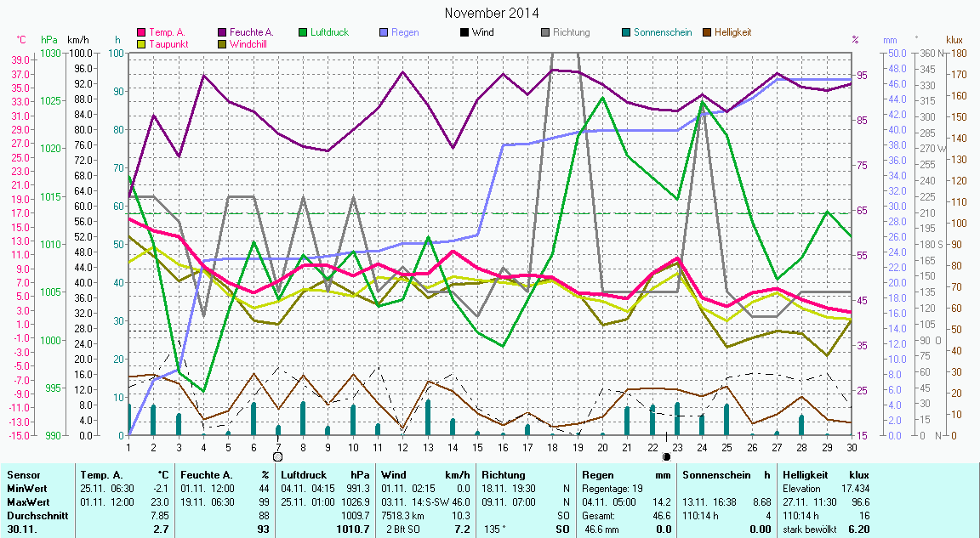This screenshot has height=538, width=980.
Task: Click the MinWert row label
Action: pyautogui.click(x=27, y=488)
